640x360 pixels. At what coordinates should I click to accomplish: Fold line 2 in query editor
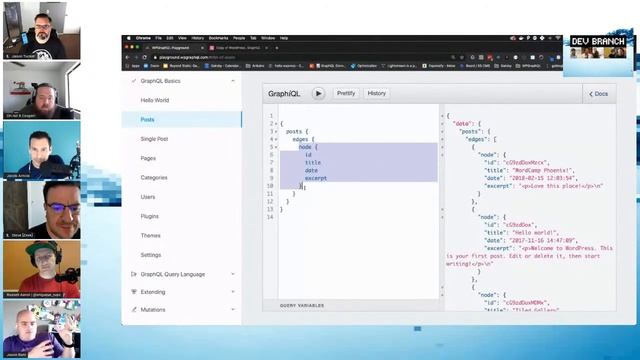276,124
